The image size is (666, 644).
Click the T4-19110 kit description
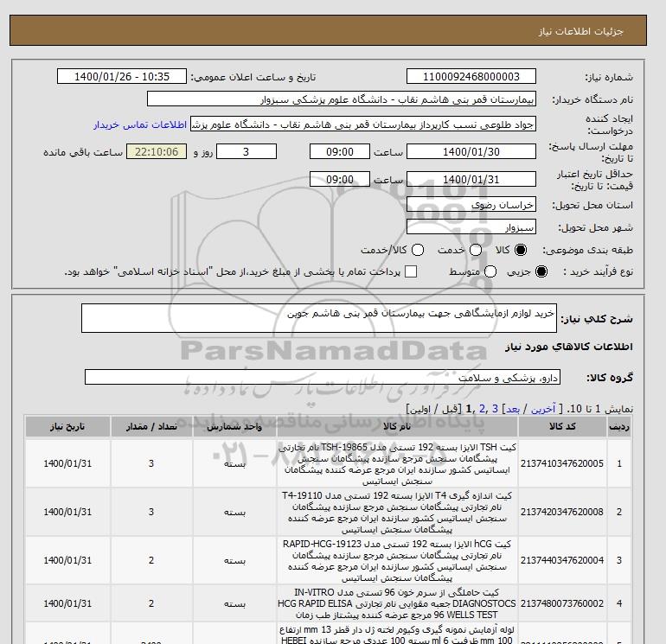click(397, 513)
